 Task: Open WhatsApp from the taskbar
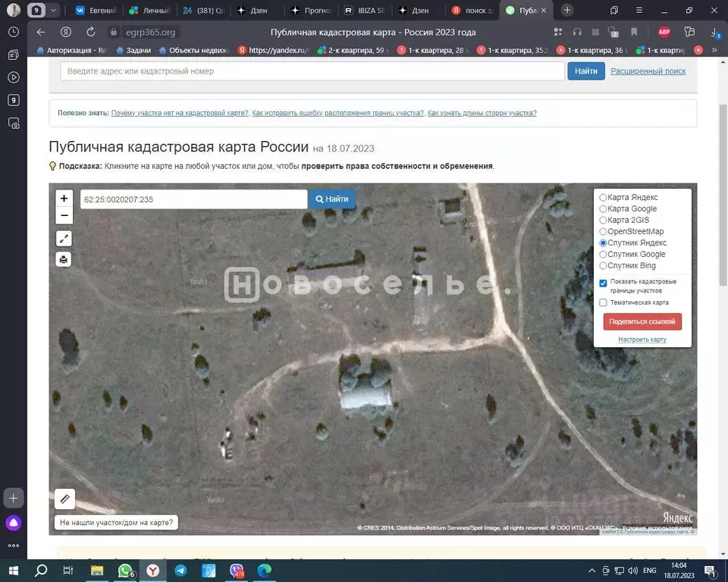tap(124, 571)
